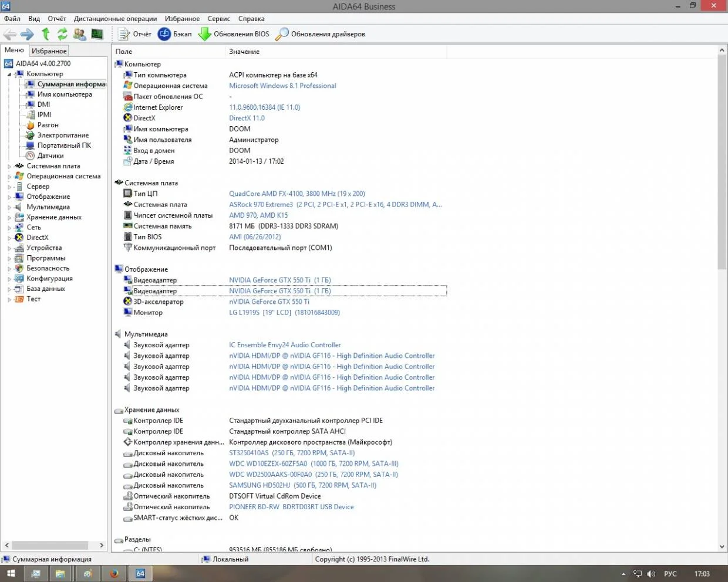The width and height of the screenshot is (728, 582).
Task: Click the Бэкап toolbar button
Action: coord(175,34)
